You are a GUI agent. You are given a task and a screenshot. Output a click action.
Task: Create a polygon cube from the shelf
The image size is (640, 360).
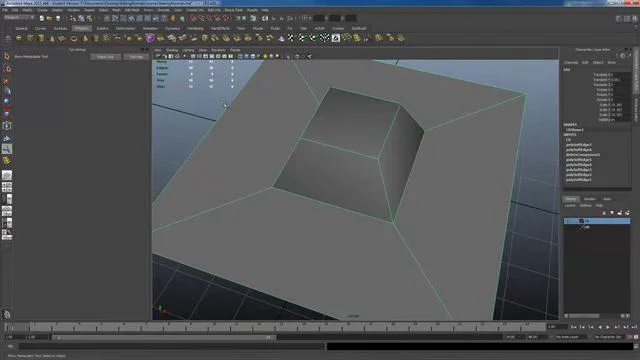click(x=30, y=38)
